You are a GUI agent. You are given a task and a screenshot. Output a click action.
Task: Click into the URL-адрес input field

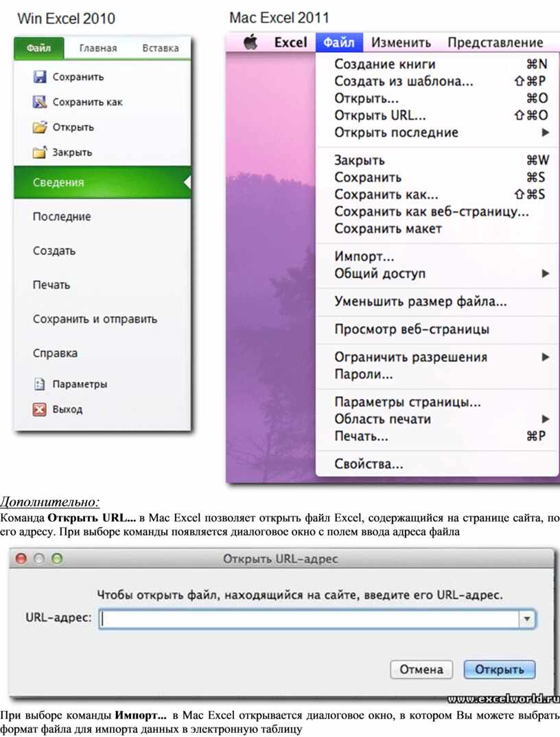coord(309,619)
